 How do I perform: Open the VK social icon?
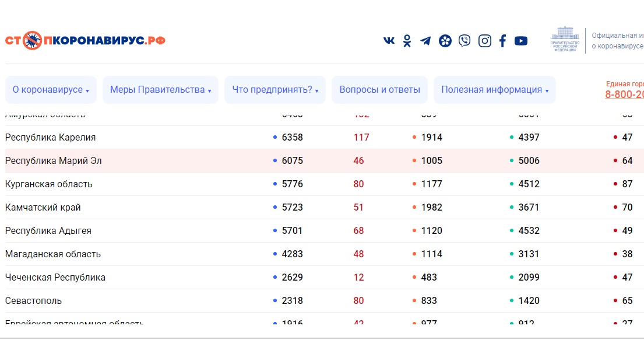click(x=388, y=40)
